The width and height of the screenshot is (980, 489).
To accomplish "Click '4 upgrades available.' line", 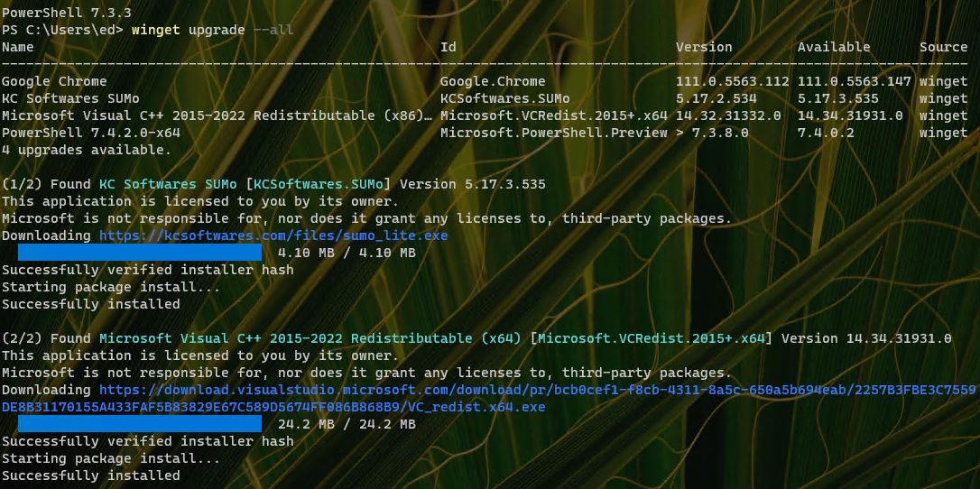I will pos(87,150).
